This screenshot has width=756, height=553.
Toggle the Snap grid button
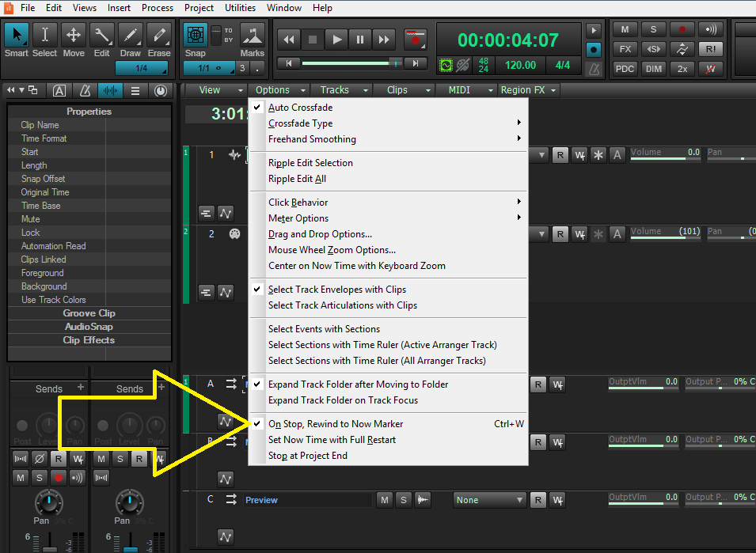click(196, 35)
